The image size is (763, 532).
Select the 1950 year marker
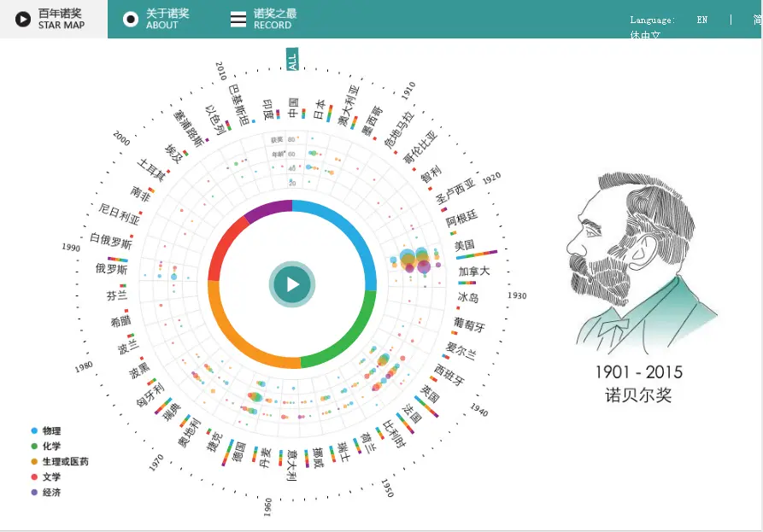click(x=387, y=488)
